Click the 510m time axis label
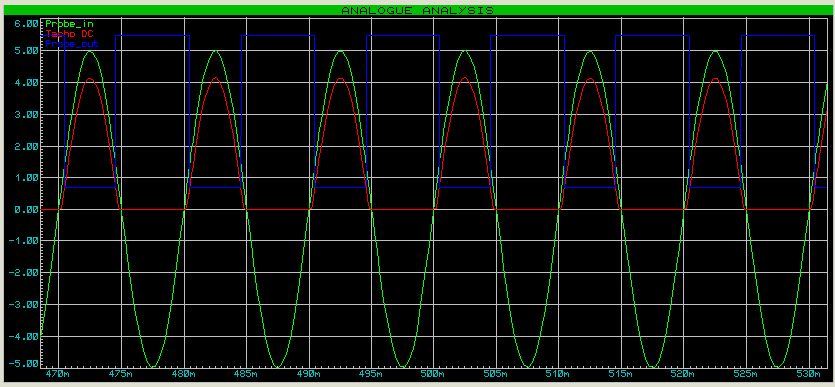This screenshot has height=387, width=835. (x=559, y=374)
